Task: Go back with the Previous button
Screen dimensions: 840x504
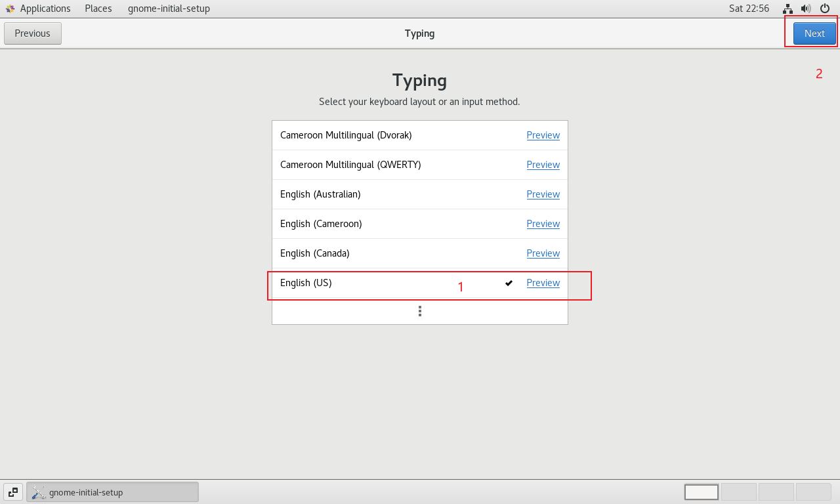Action: (x=33, y=33)
